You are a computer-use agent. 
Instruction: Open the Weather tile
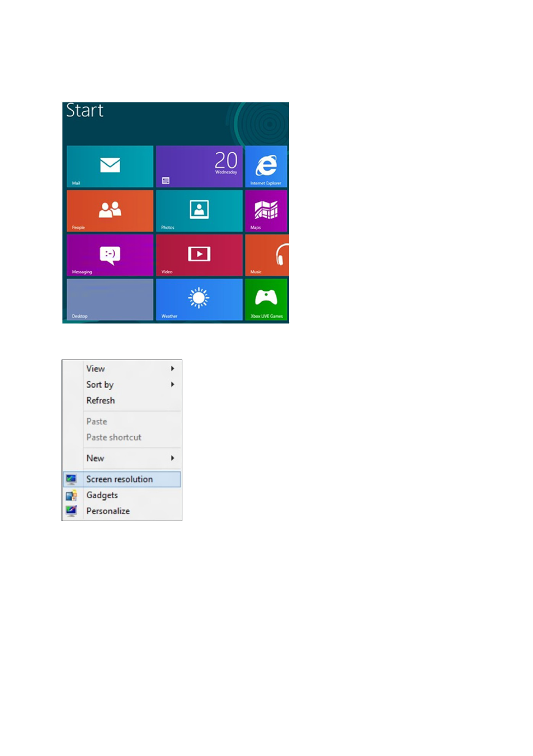pos(199,300)
